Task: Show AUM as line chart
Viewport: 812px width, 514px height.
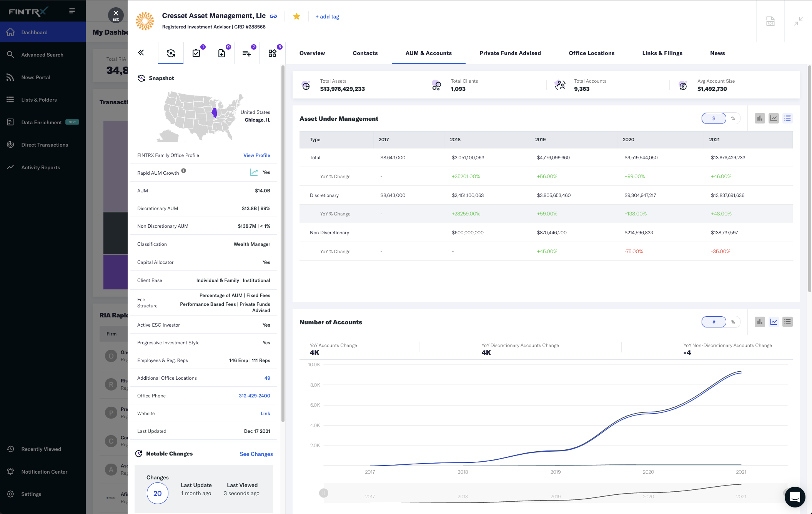Action: [774, 118]
